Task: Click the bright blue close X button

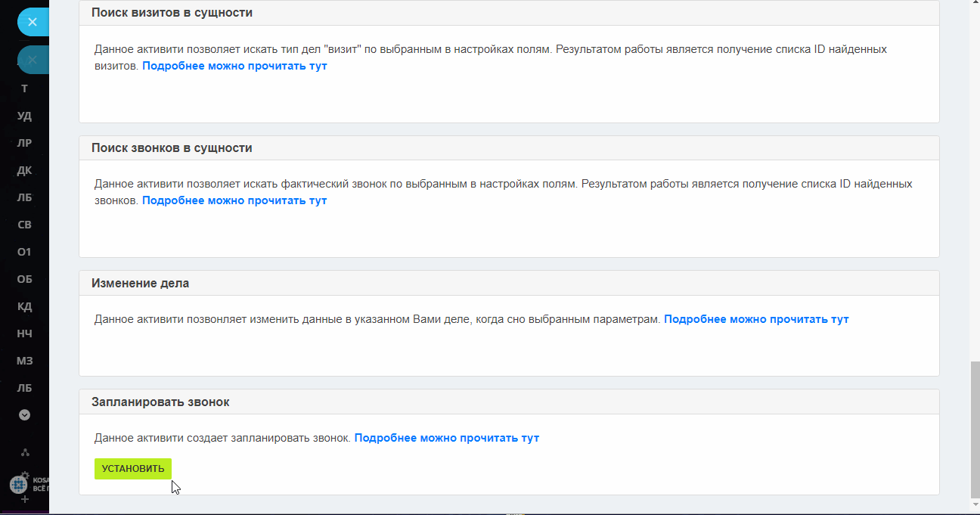Action: coord(33,22)
